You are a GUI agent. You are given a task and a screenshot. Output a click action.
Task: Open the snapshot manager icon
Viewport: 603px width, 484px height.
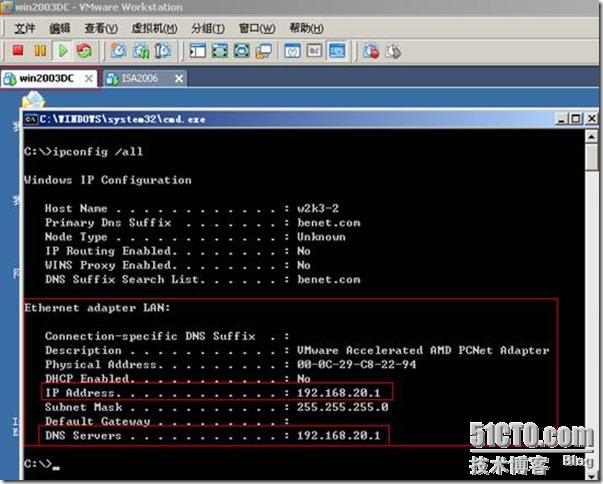(163, 50)
